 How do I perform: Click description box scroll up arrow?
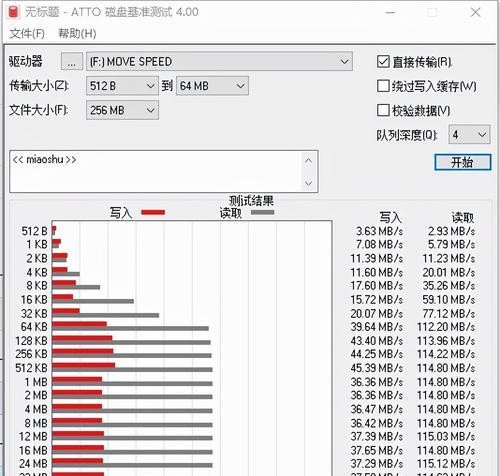[309, 161]
